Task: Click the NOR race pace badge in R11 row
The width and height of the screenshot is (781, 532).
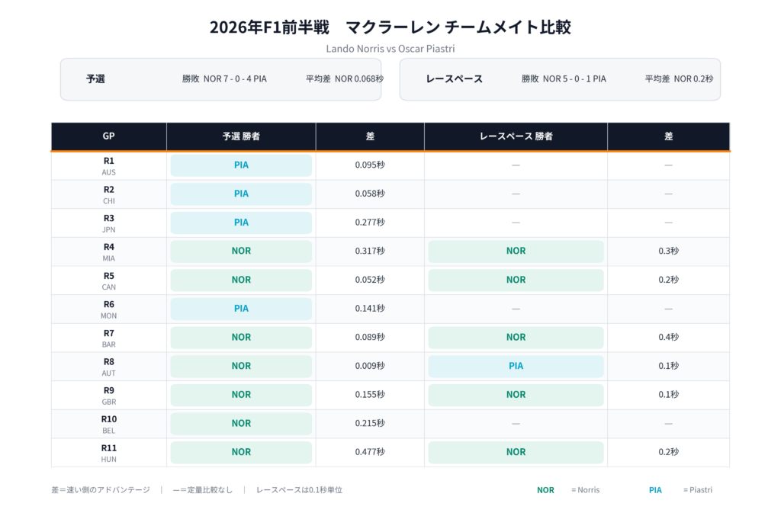Action: 516,453
